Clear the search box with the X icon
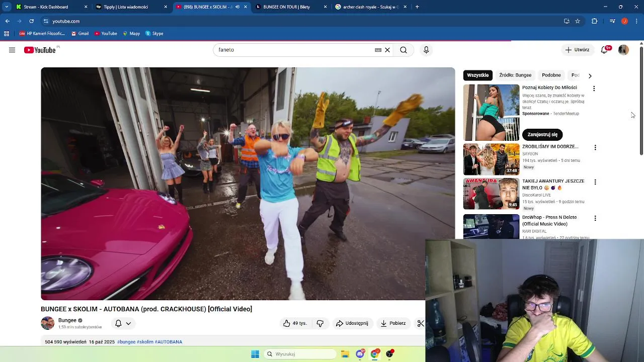The width and height of the screenshot is (644, 362). pos(387,50)
